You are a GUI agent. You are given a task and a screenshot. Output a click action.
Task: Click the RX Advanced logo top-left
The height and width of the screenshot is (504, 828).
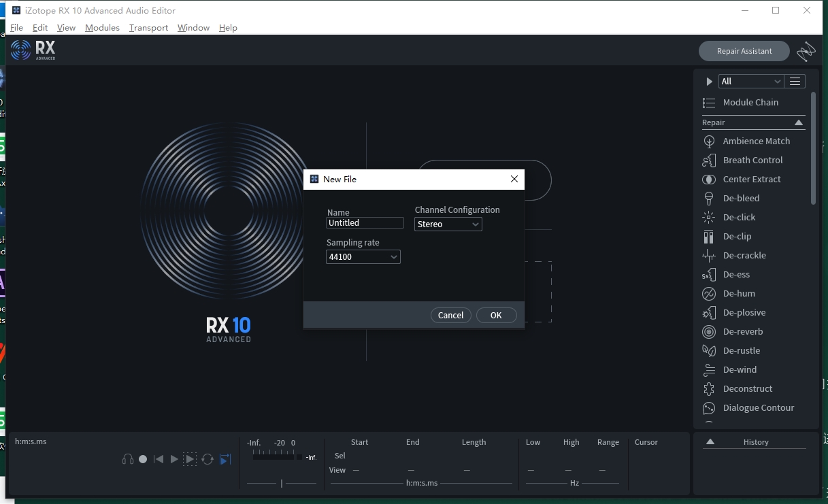pyautogui.click(x=33, y=50)
